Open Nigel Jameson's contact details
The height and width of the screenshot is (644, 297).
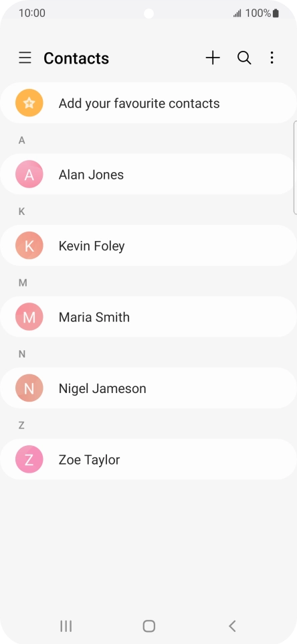pos(148,388)
